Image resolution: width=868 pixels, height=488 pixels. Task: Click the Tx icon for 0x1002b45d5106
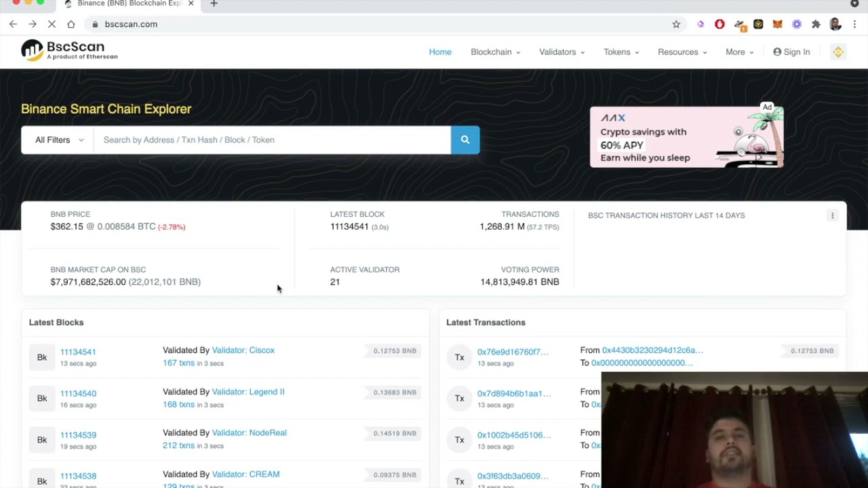(x=459, y=440)
